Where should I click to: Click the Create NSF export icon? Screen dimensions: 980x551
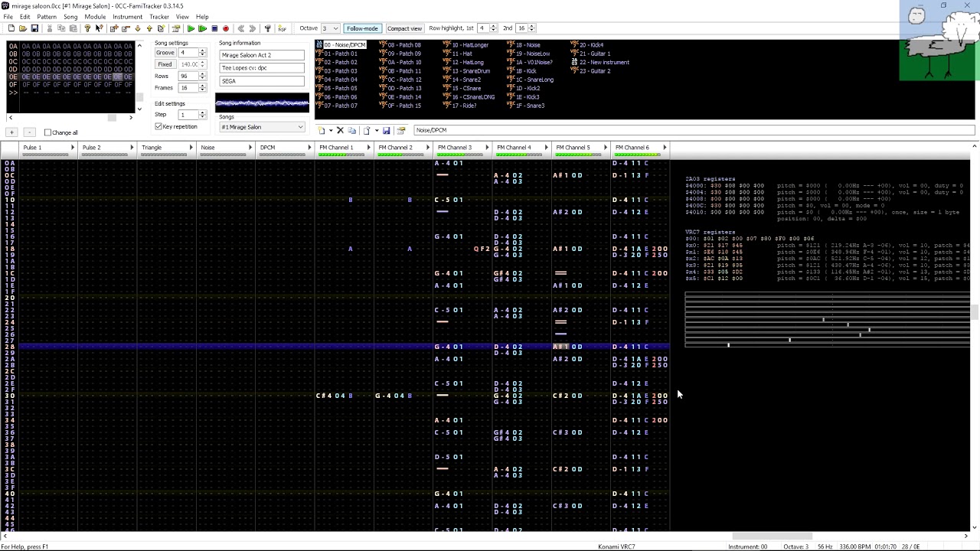(282, 28)
